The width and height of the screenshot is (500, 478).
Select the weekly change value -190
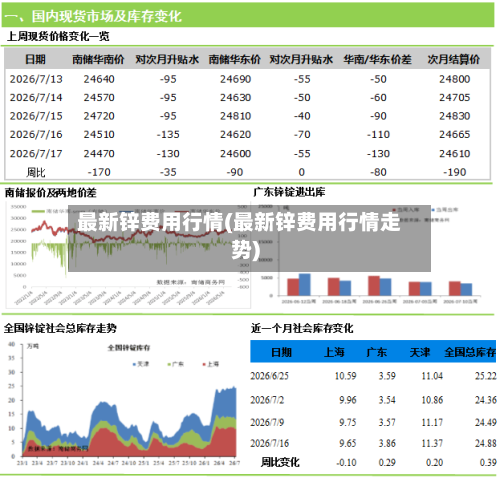click(x=455, y=172)
